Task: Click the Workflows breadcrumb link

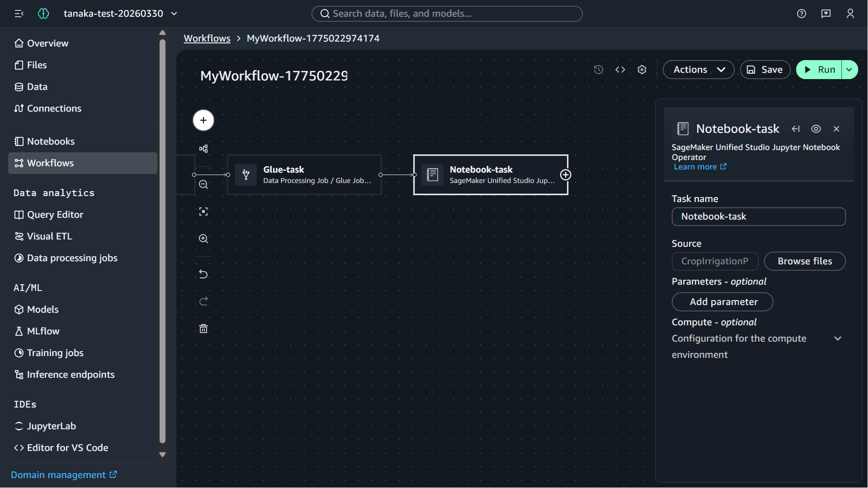Action: click(207, 38)
